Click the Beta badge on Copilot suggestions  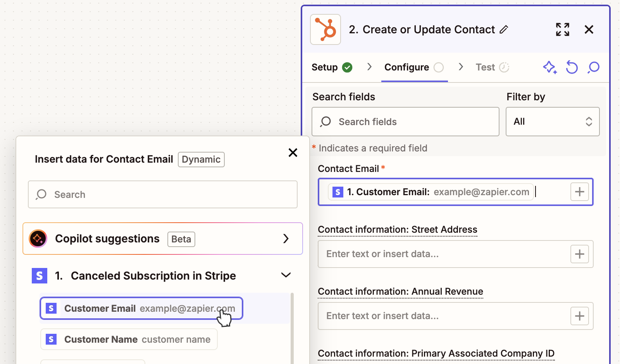point(181,239)
